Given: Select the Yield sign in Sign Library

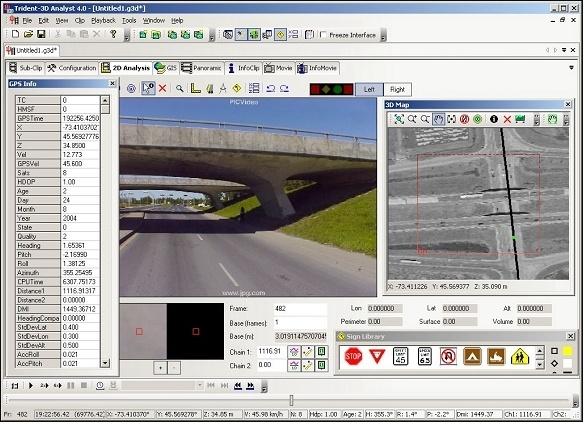Looking at the screenshot, I should pos(377,356).
